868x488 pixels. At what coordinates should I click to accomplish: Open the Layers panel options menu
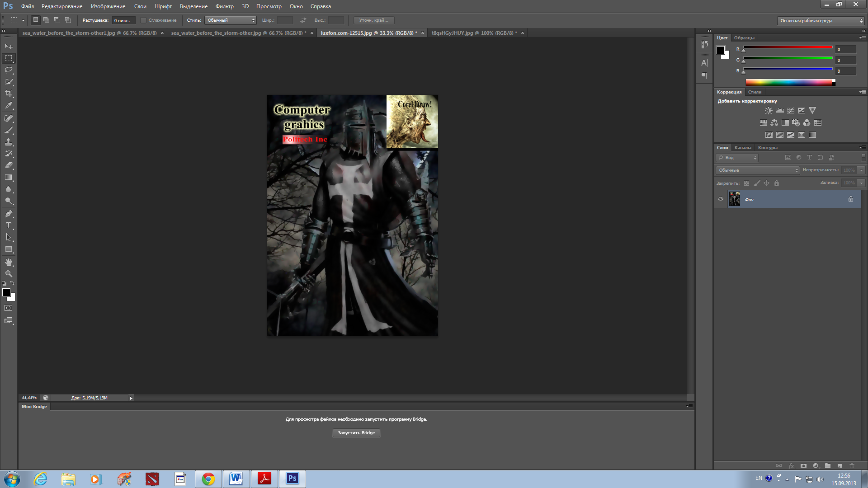[x=863, y=148]
